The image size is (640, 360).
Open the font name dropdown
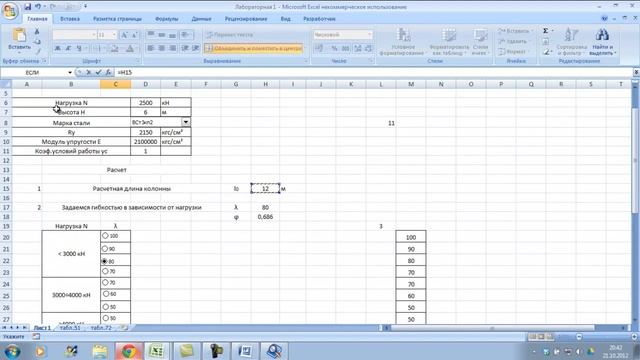coord(93,35)
